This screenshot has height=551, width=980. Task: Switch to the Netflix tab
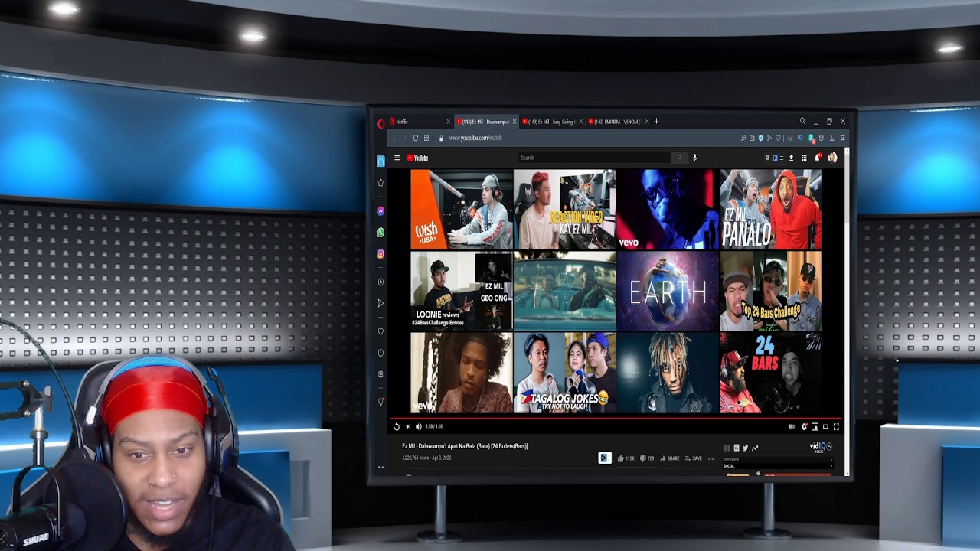[x=420, y=122]
